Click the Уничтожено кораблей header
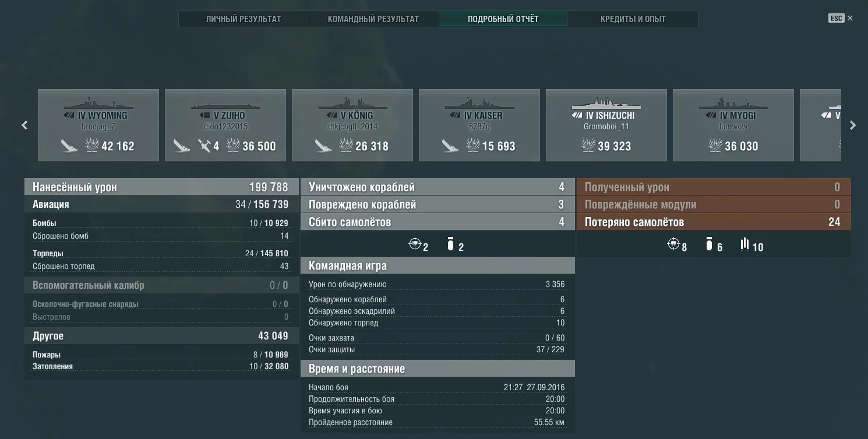Viewport: 868px width, 439px height. click(437, 187)
